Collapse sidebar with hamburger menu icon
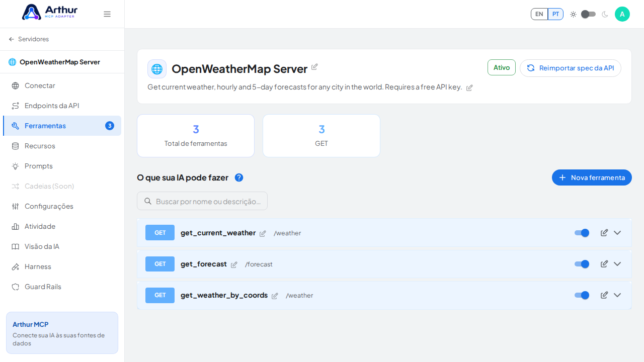The width and height of the screenshot is (644, 362). tap(107, 14)
